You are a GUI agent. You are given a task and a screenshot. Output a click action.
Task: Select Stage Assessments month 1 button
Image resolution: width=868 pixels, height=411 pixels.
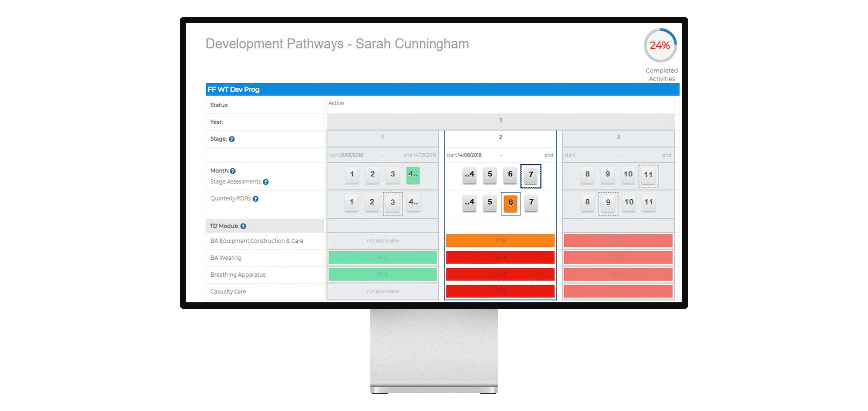[352, 175]
